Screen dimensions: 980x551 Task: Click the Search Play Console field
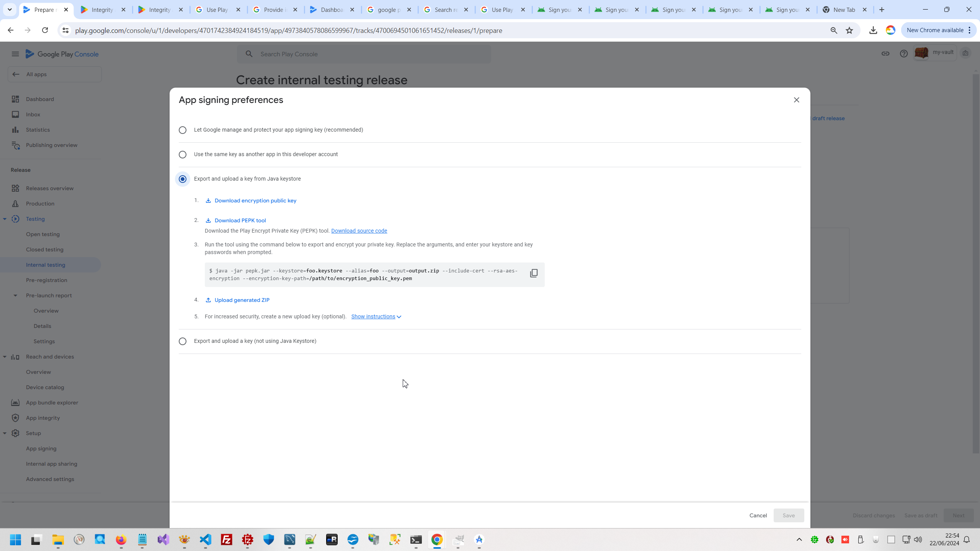(x=364, y=54)
